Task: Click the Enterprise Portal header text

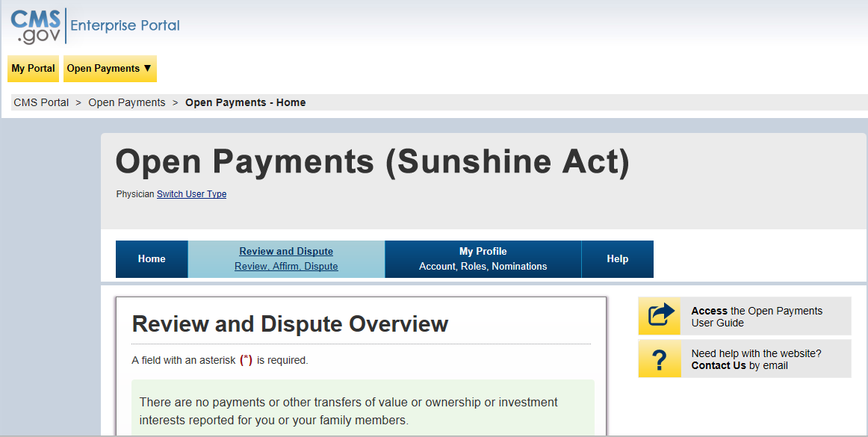Action: tap(125, 25)
